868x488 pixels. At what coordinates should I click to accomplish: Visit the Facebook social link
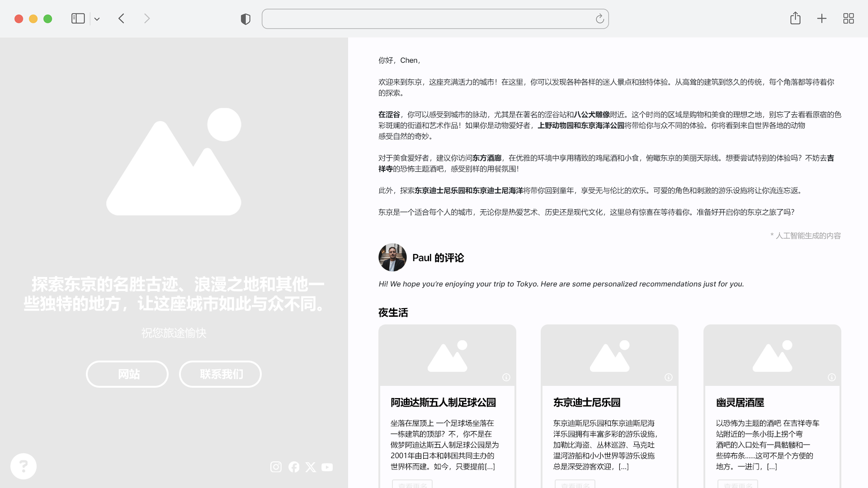click(294, 467)
